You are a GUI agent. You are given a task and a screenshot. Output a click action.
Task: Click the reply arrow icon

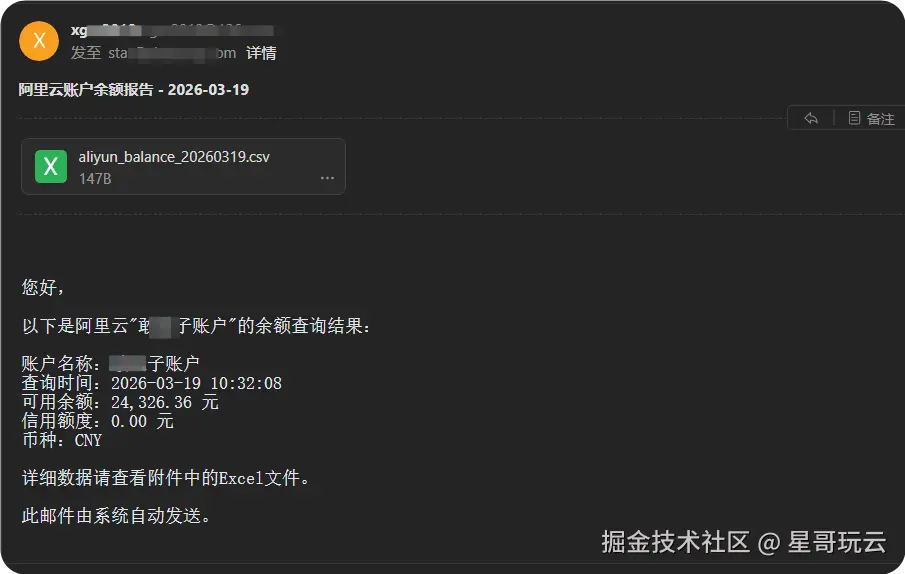(x=811, y=118)
